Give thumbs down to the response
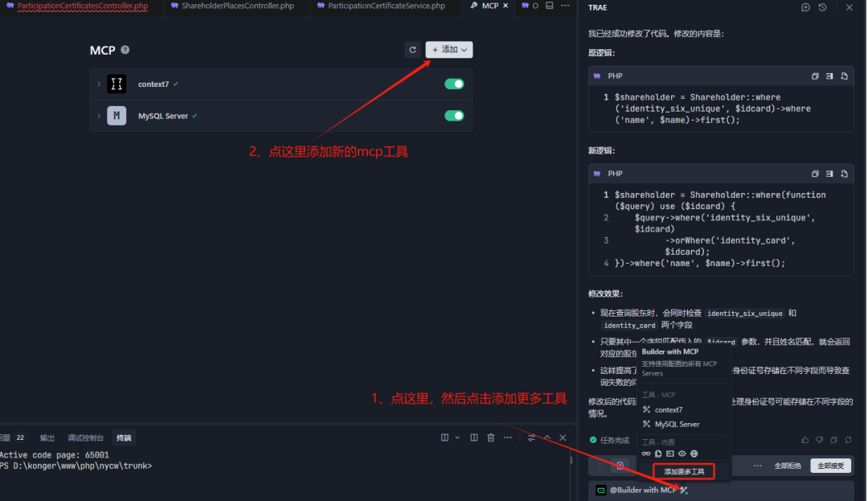 pos(820,440)
